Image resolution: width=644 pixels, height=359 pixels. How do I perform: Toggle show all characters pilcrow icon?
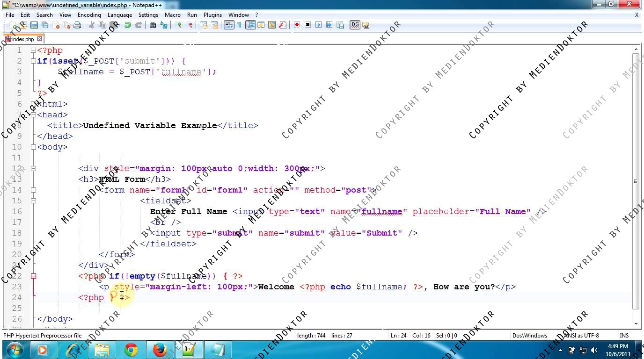tap(239, 25)
